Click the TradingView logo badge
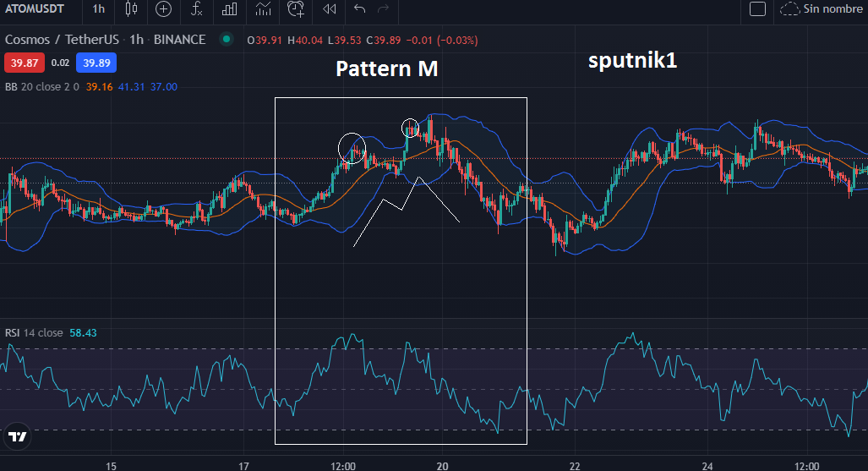This screenshot has width=868, height=471. coord(18,436)
